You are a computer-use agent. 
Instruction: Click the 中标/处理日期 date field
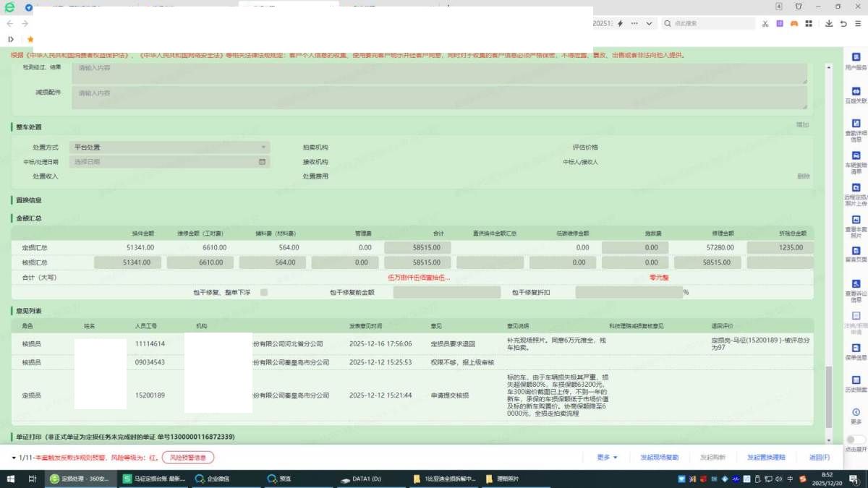pos(169,162)
